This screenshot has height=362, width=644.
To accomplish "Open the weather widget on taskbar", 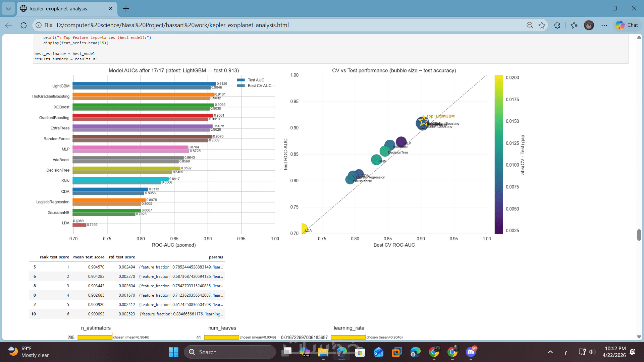I will point(29,352).
